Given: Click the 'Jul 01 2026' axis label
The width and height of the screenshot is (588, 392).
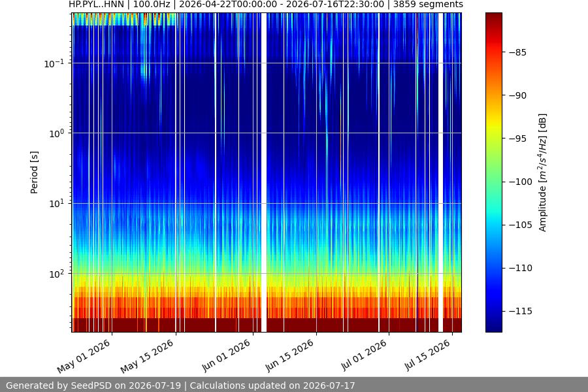Looking at the screenshot, I should click(364, 355).
